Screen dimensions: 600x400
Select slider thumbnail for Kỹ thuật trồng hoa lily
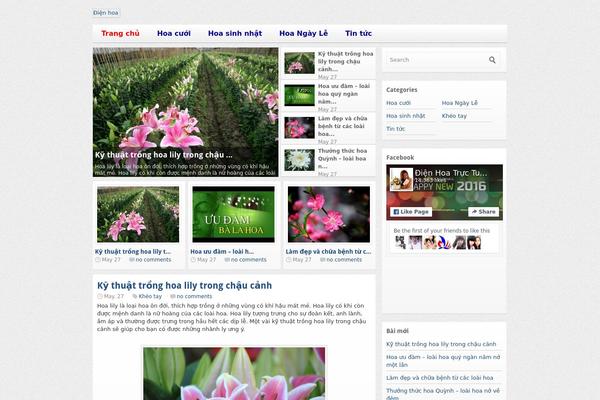[x=299, y=63]
